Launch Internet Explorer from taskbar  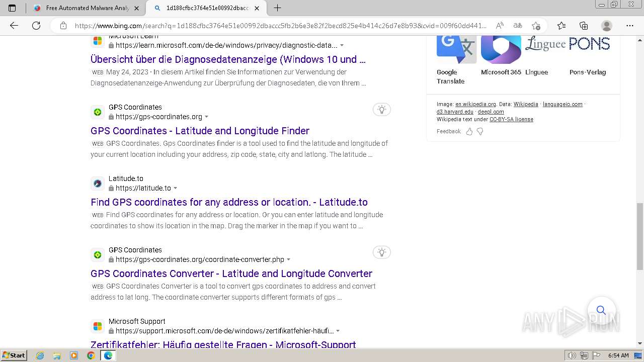click(x=40, y=355)
